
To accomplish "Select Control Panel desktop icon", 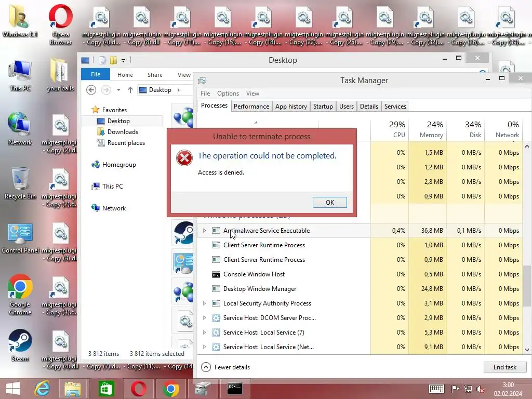I will [x=20, y=238].
